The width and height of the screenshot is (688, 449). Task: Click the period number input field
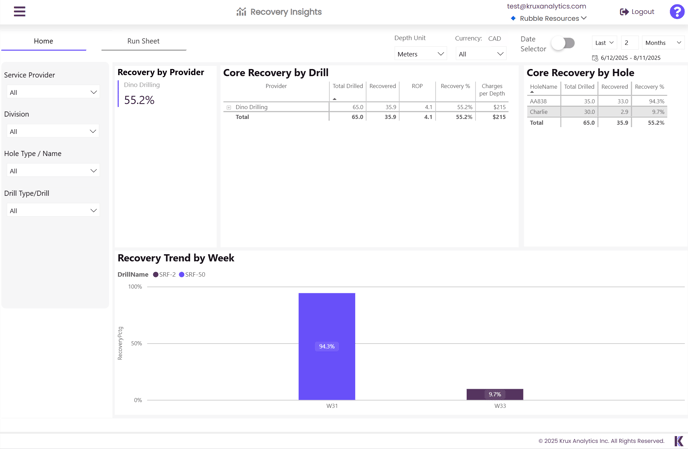[630, 43]
